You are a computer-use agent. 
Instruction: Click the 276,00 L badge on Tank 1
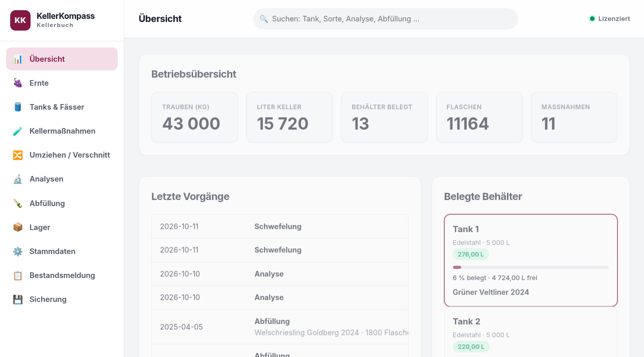tap(471, 254)
